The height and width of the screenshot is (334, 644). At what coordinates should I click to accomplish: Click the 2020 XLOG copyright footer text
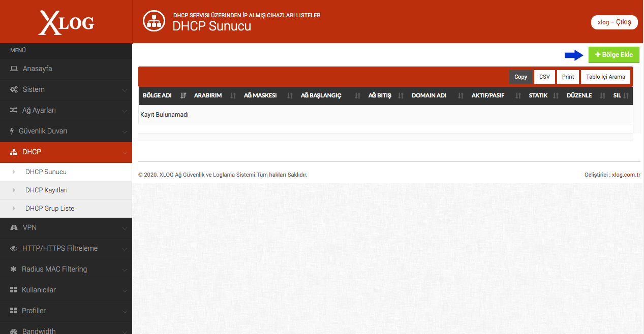tap(223, 175)
